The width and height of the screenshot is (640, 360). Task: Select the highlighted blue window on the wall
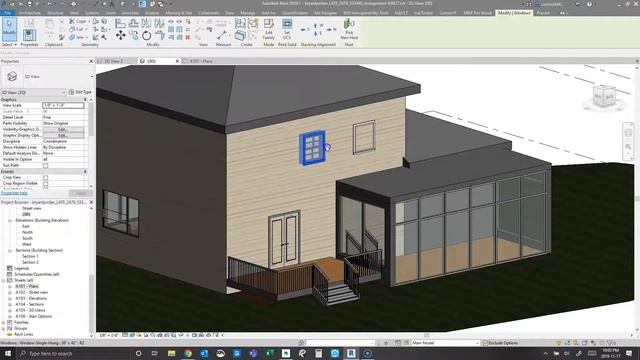(x=313, y=148)
